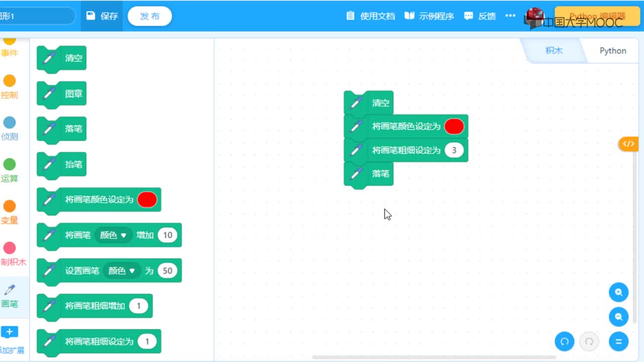Image resolution: width=644 pixels, height=362 pixels.
Task: Click palette 清空 clear block
Action: [x=61, y=58]
